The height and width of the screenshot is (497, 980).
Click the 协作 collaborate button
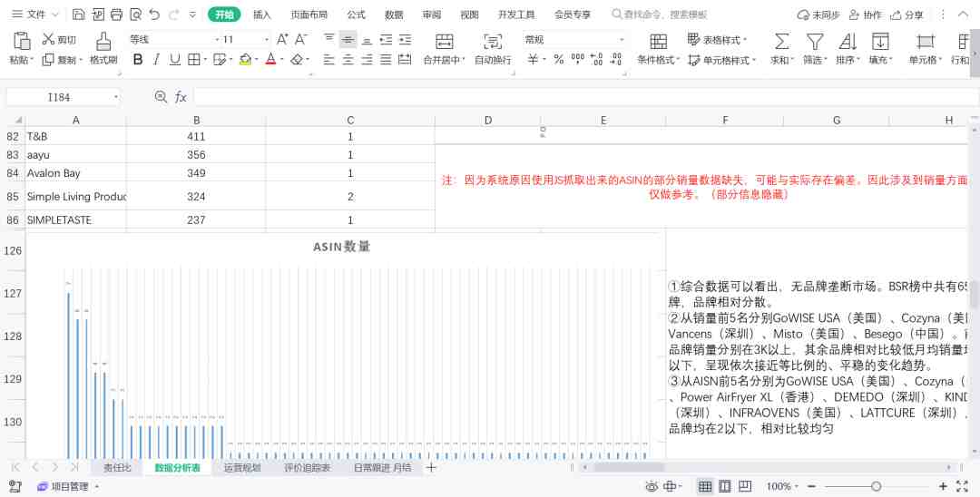[x=865, y=15]
